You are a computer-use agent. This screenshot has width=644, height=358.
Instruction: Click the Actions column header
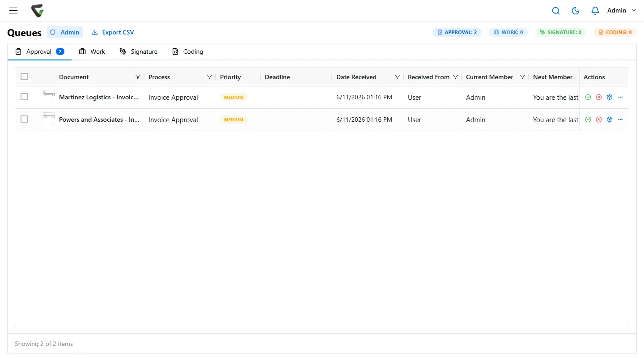[x=594, y=77]
